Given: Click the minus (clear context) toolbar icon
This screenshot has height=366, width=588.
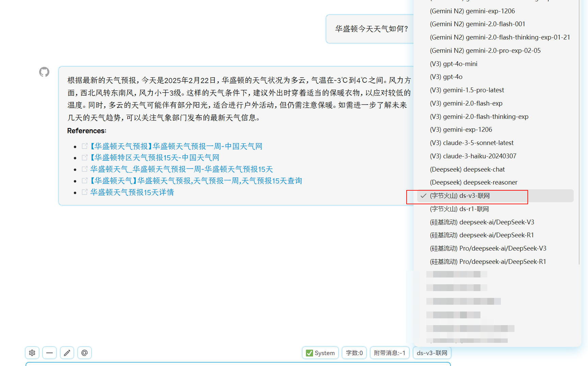Looking at the screenshot, I should click(x=49, y=353).
